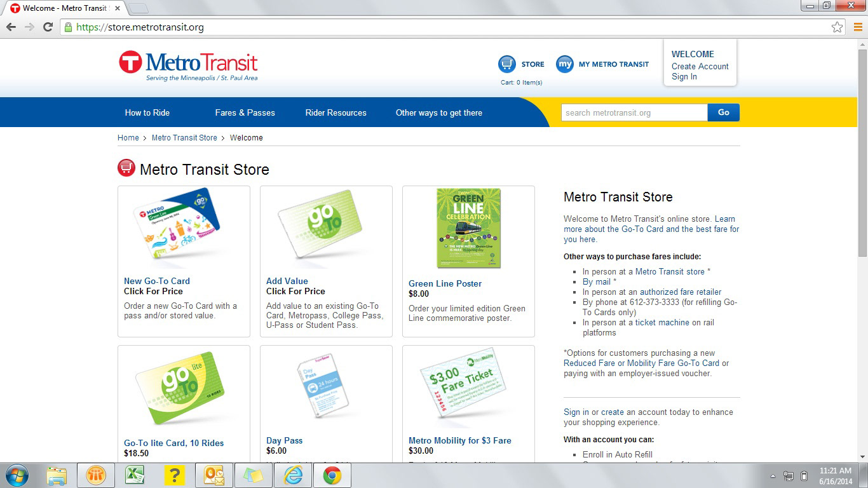The height and width of the screenshot is (488, 868).
Task: Click the blue Store cart icon
Action: 506,64
